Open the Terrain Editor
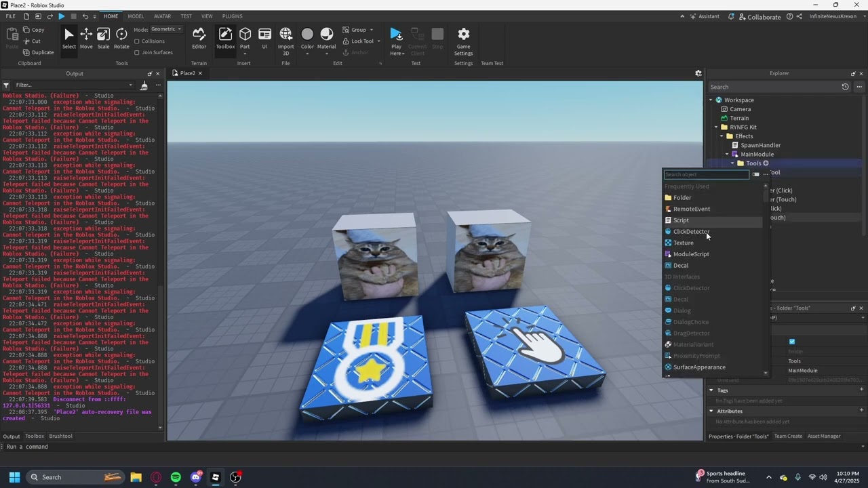Viewport: 868px width, 488px height. pos(199,38)
